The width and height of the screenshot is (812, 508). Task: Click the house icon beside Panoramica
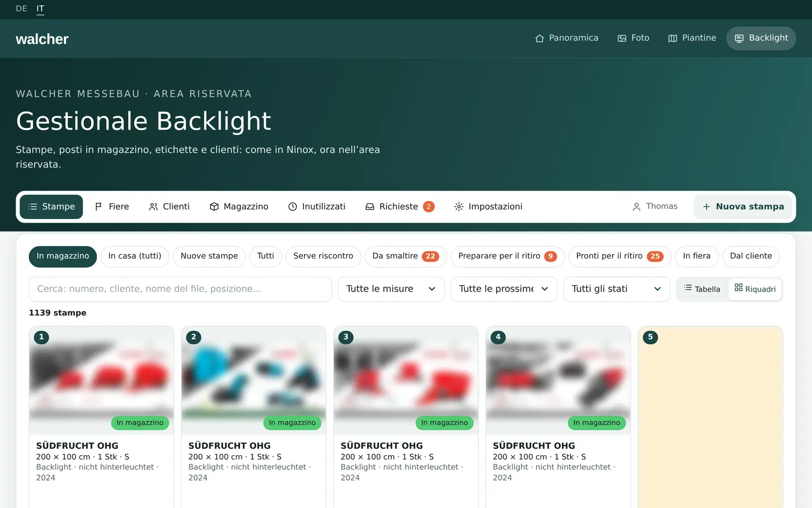click(x=539, y=38)
